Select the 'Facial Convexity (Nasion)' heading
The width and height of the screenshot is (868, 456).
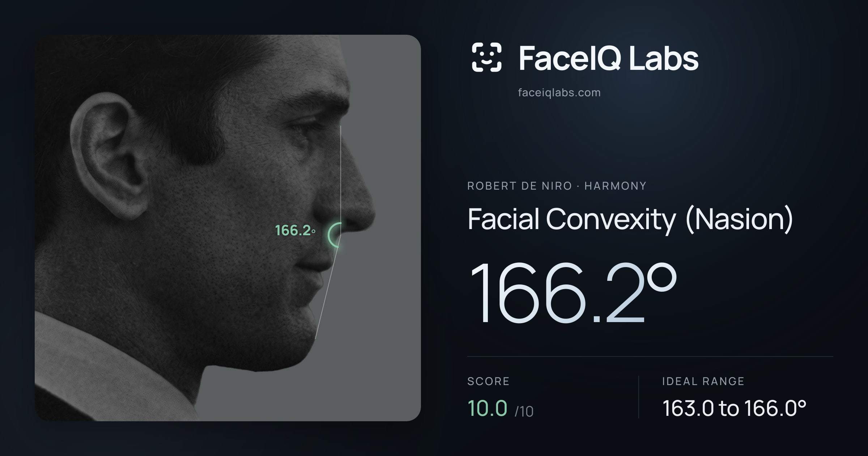(630, 219)
